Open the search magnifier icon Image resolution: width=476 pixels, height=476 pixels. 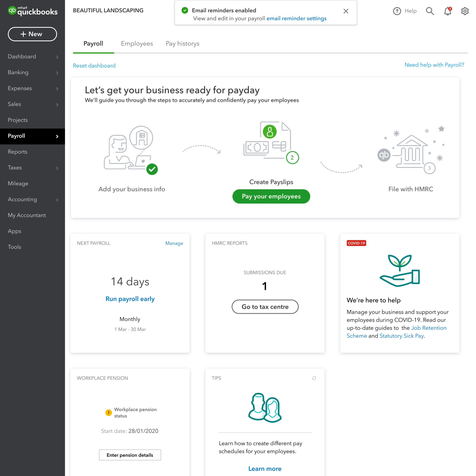point(430,11)
